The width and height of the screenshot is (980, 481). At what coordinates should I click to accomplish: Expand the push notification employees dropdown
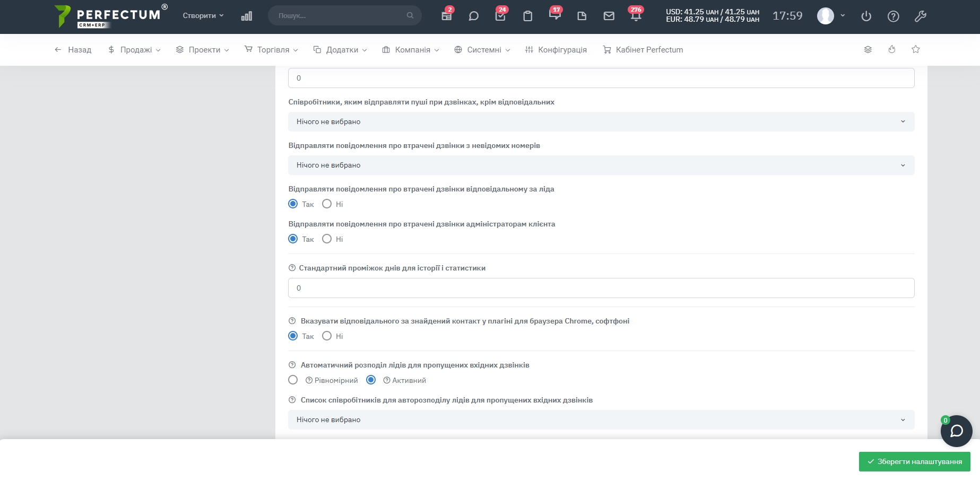tap(601, 122)
